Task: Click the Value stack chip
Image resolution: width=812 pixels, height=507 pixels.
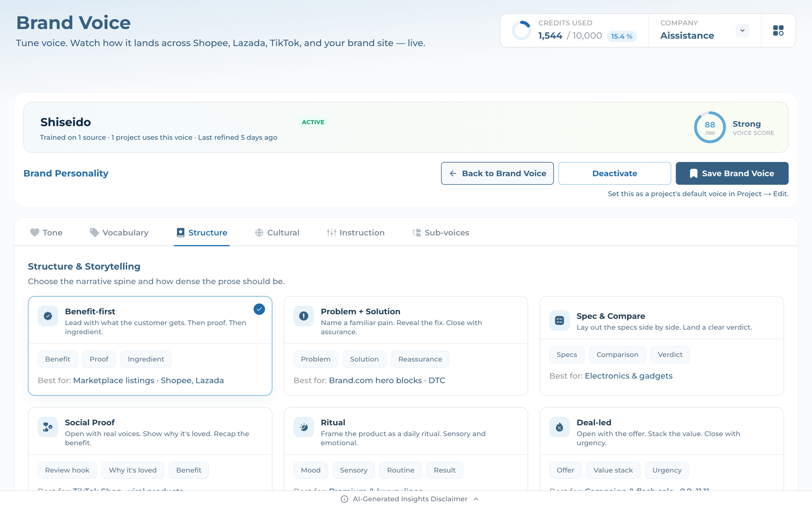Action: (x=613, y=470)
